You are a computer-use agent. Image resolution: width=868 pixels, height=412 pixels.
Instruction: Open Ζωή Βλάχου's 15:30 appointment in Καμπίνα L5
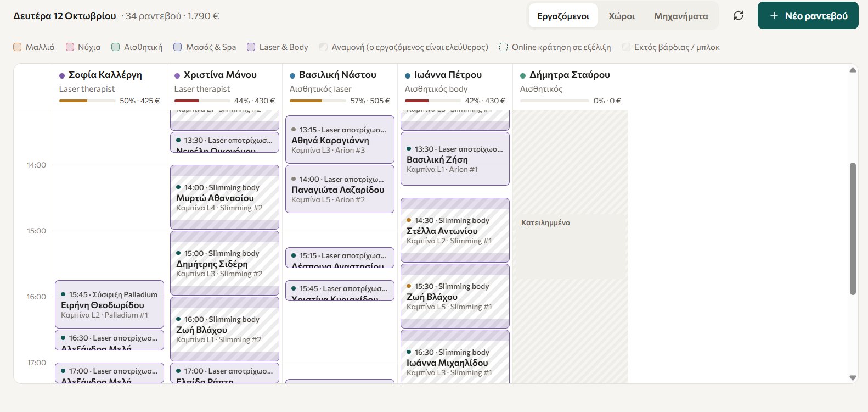point(455,296)
